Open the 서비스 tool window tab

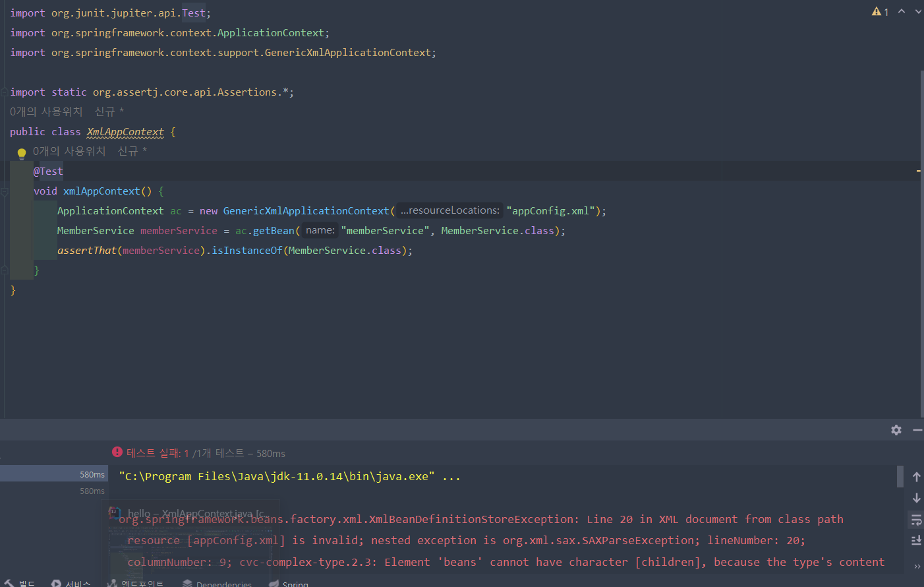(71, 584)
